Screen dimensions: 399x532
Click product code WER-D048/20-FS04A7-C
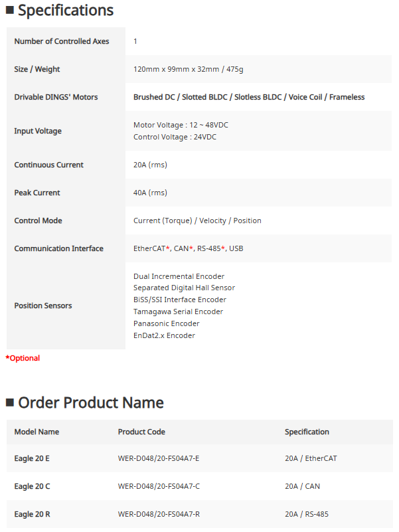pos(159,486)
